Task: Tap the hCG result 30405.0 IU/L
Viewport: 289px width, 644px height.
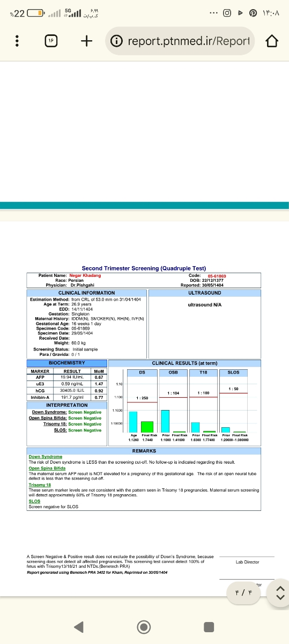Action: [x=72, y=391]
